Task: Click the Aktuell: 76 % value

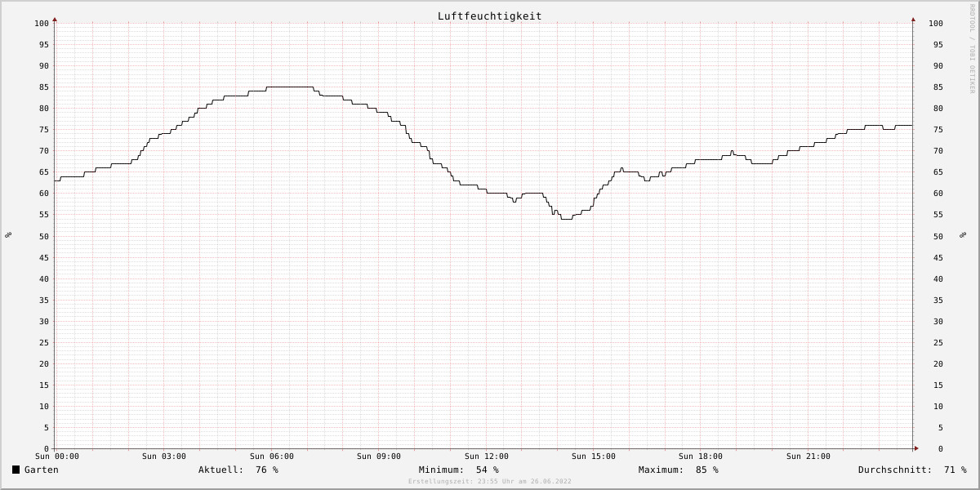Action: click(x=238, y=470)
